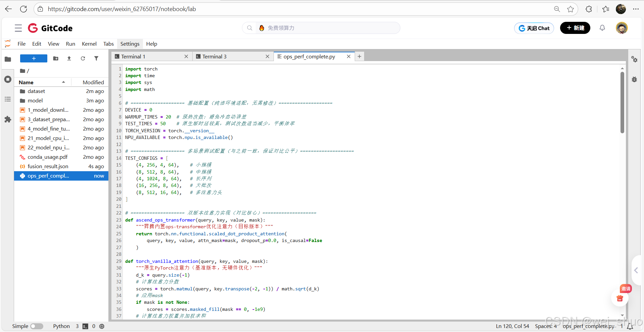Open the Run menu
Image resolution: width=644 pixels, height=332 pixels.
tap(70, 44)
